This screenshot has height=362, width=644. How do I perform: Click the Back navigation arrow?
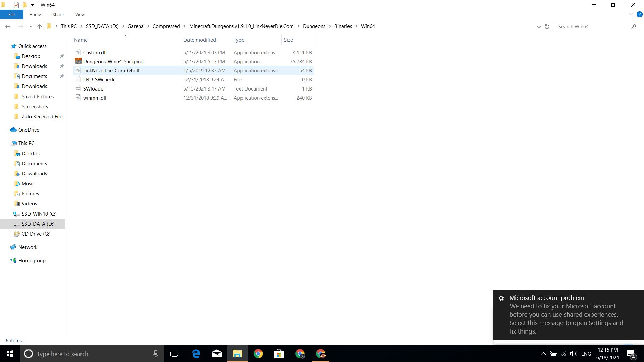click(8, 26)
